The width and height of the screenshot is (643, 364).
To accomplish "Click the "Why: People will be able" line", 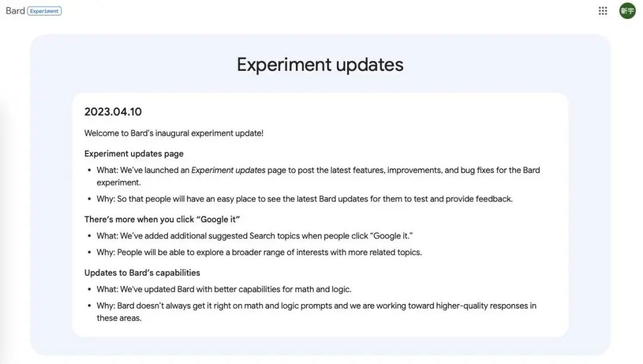I will [259, 252].
